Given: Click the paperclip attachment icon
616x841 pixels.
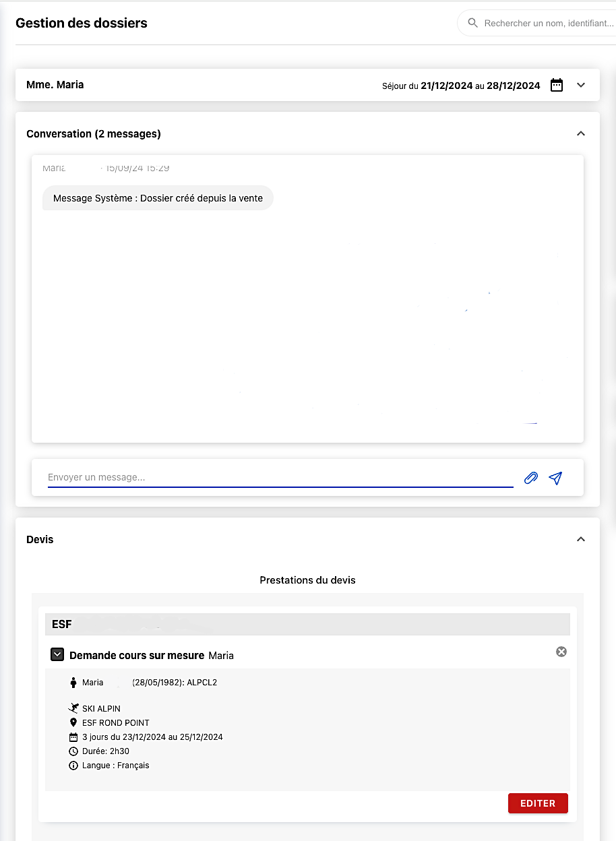Looking at the screenshot, I should tap(531, 478).
